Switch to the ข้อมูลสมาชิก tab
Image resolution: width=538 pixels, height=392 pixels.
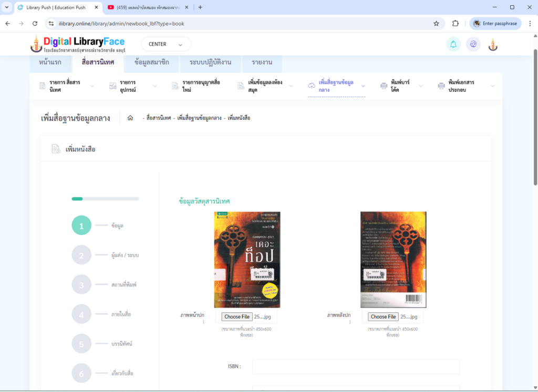pos(151,62)
